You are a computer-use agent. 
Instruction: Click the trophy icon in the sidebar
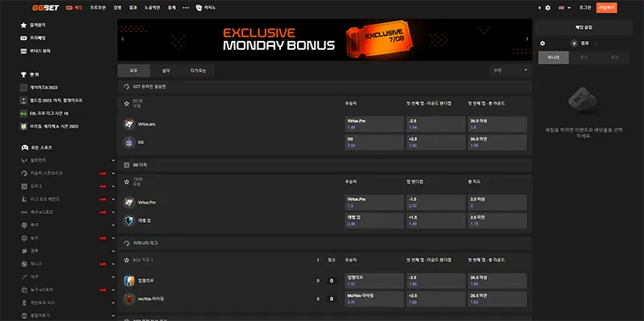(x=23, y=75)
